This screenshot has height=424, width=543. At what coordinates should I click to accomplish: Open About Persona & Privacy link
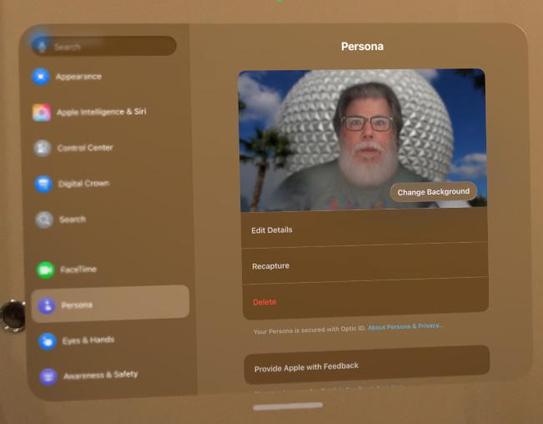[404, 327]
